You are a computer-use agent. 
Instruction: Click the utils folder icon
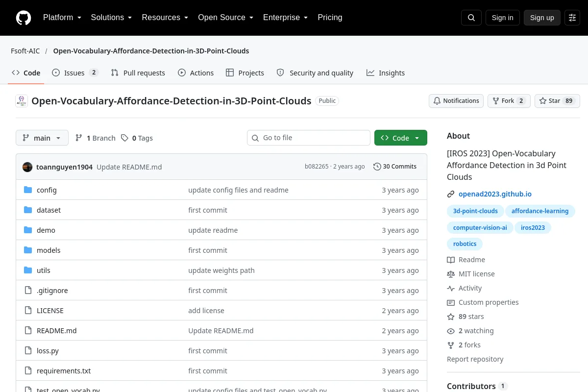point(28,270)
